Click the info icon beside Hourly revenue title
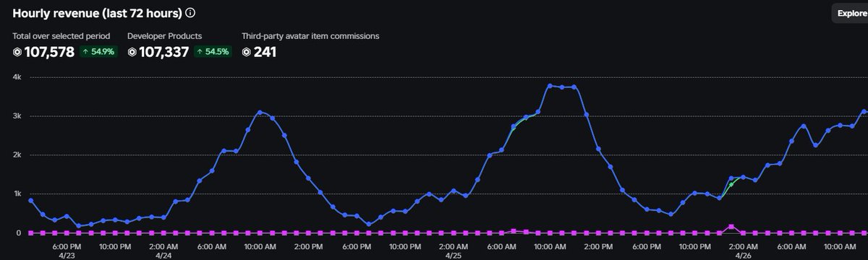The width and height of the screenshot is (868, 260). point(190,13)
